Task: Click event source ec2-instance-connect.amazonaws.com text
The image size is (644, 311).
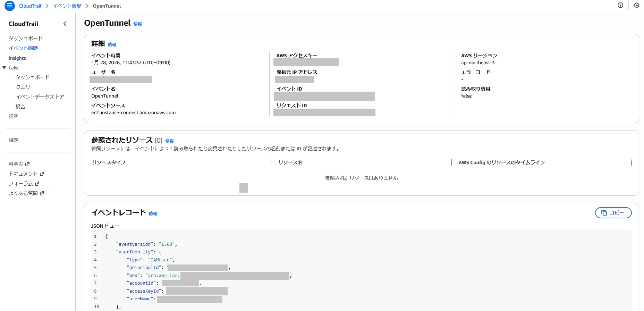Action: point(134,112)
